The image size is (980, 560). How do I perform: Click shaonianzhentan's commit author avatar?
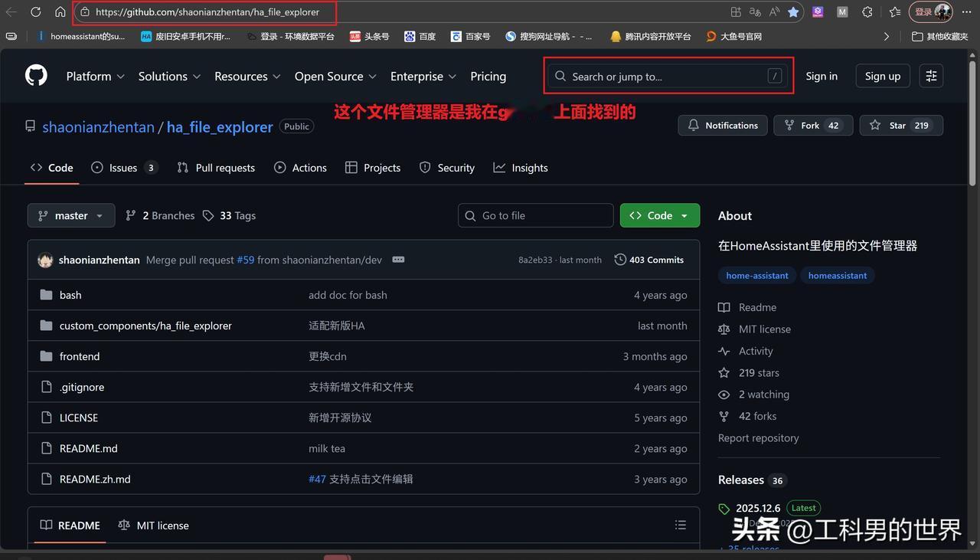point(45,260)
